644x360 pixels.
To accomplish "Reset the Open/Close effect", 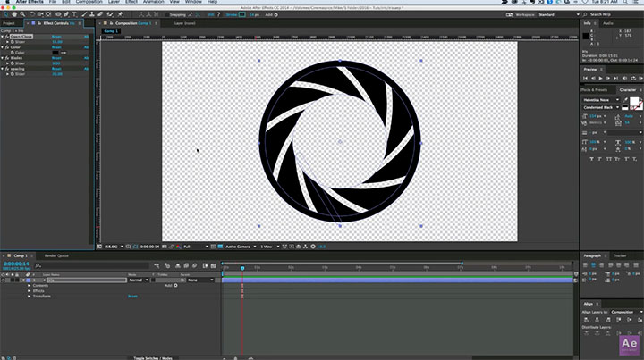I will pos(56,37).
